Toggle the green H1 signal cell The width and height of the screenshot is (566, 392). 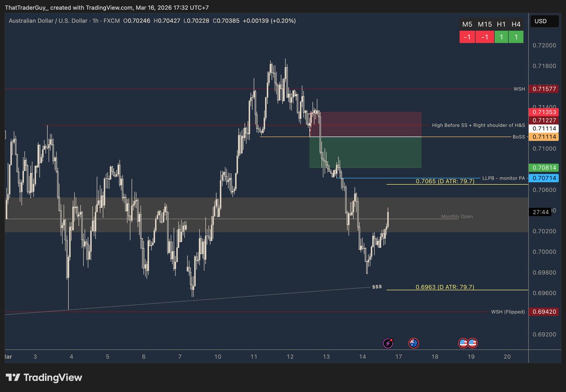coord(501,37)
